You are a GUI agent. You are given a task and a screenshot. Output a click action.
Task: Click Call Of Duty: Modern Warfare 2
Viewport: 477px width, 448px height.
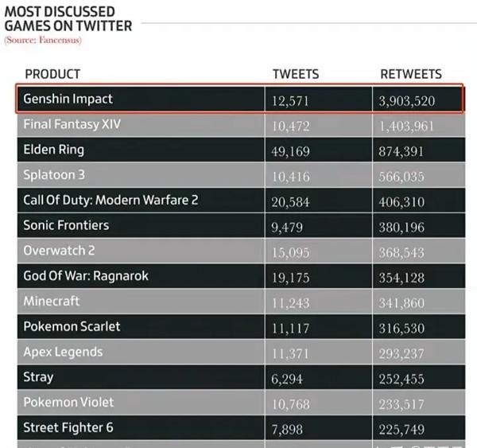(111, 200)
